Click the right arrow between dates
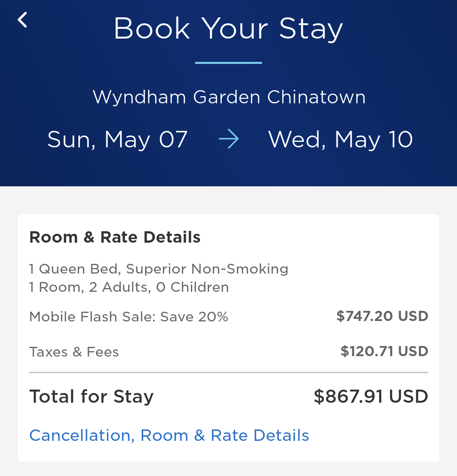 point(228,139)
